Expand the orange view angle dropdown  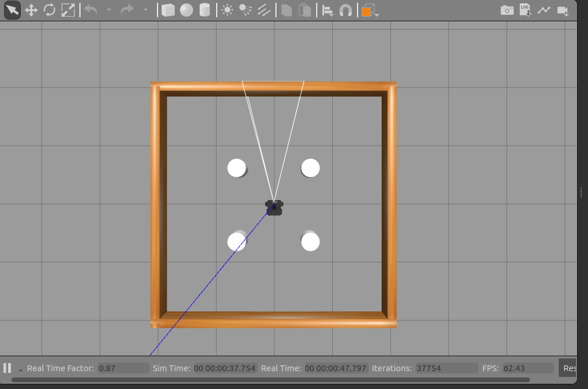click(376, 14)
